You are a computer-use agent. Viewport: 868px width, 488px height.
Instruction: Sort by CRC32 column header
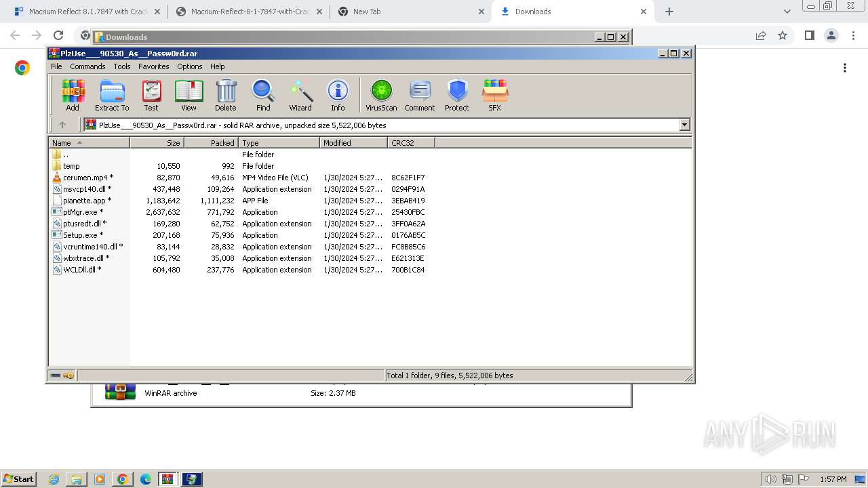pyautogui.click(x=411, y=143)
